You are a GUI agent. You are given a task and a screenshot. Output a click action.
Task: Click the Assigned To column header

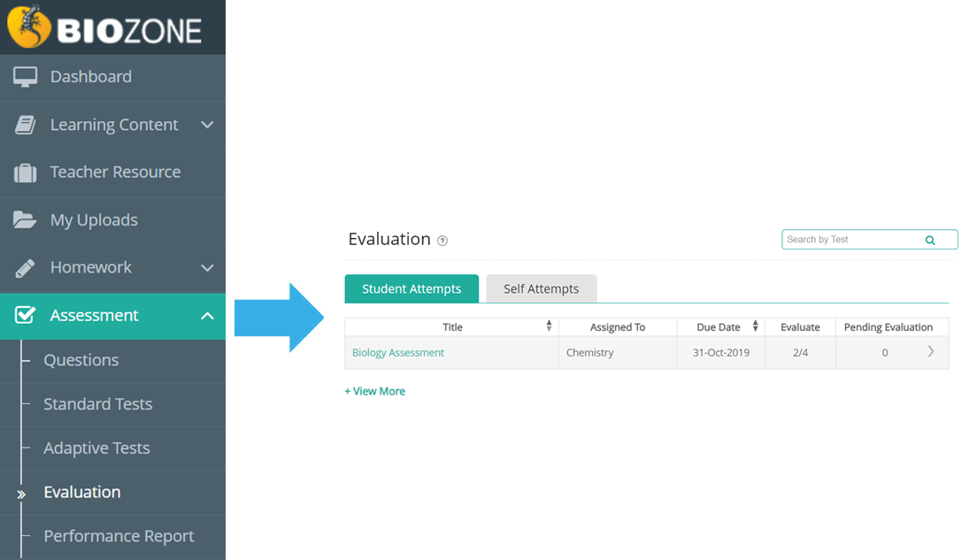pos(618,327)
